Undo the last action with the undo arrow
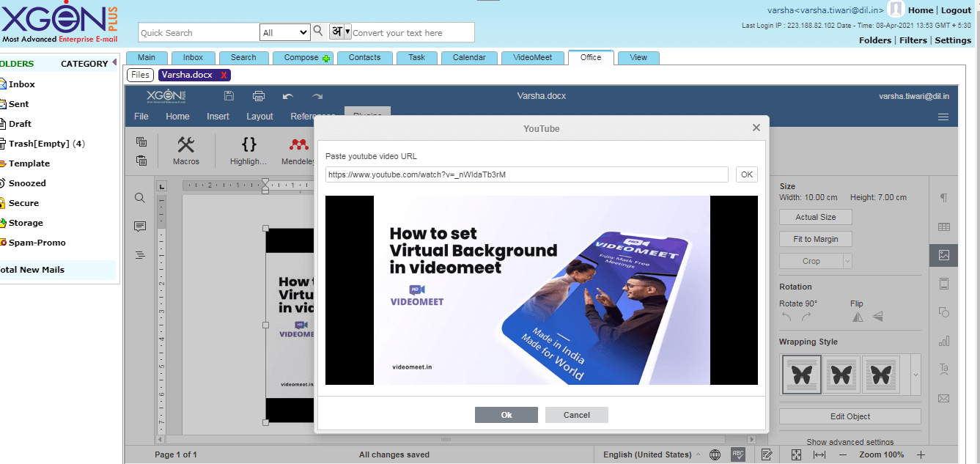This screenshot has width=980, height=464. click(x=287, y=96)
